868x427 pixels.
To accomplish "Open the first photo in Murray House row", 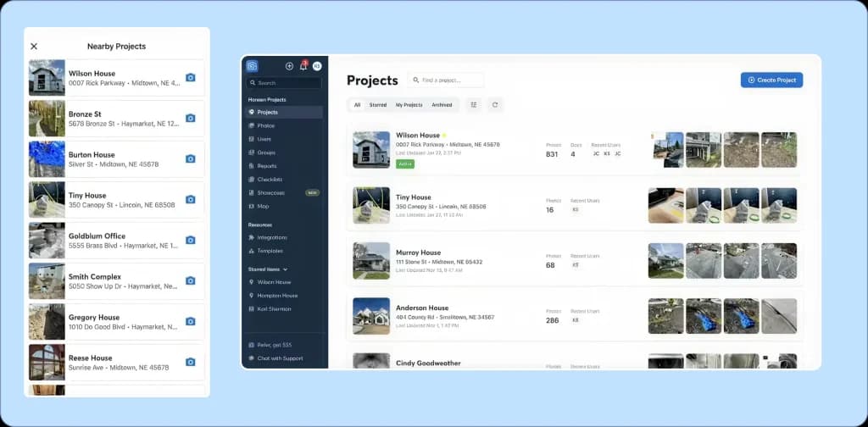I will tap(666, 260).
